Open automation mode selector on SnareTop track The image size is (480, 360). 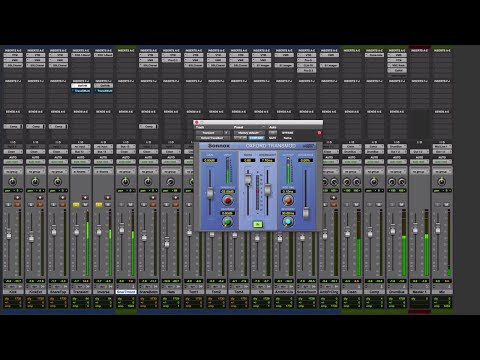pyautogui.click(x=58, y=162)
